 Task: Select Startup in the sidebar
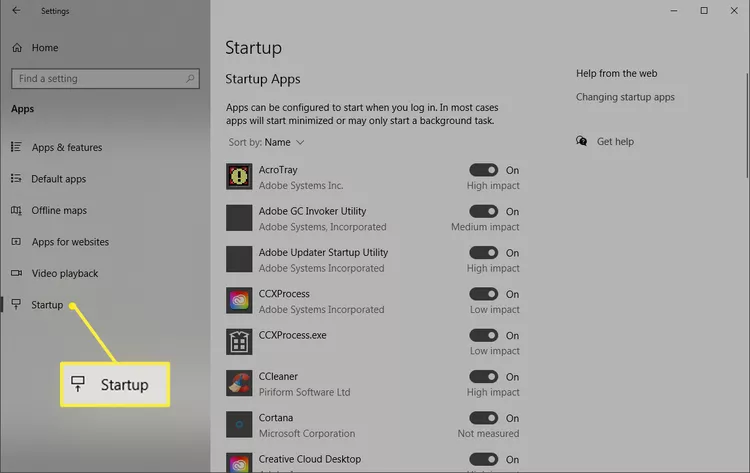tap(47, 305)
